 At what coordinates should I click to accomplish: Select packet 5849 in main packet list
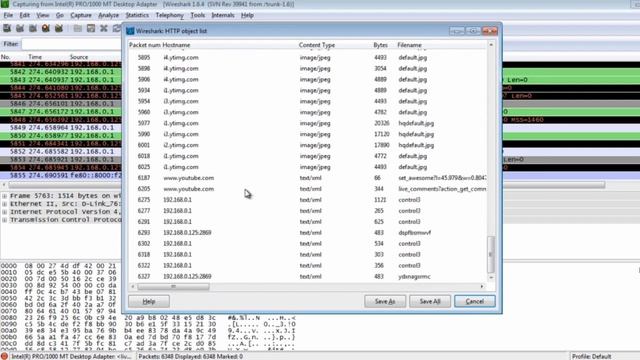[61, 128]
